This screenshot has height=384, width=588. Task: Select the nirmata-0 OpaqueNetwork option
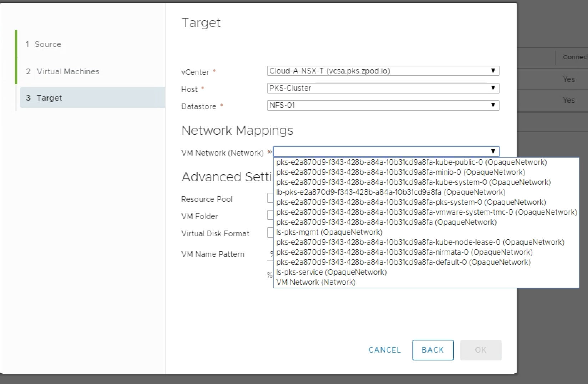click(404, 252)
